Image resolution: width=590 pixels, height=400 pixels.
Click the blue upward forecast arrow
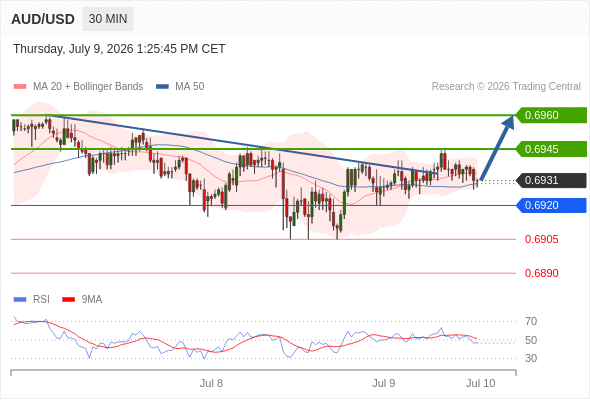497,148
